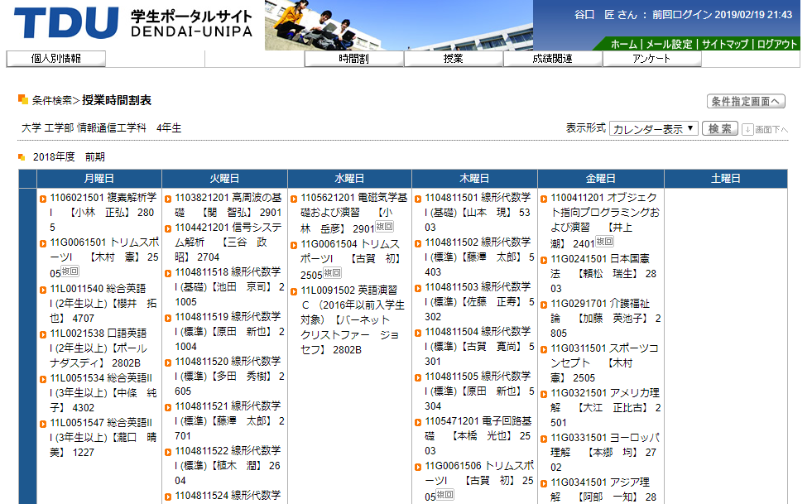Click the orange bullet beside course 11G0311501
The width and height of the screenshot is (812, 504).
coord(544,349)
